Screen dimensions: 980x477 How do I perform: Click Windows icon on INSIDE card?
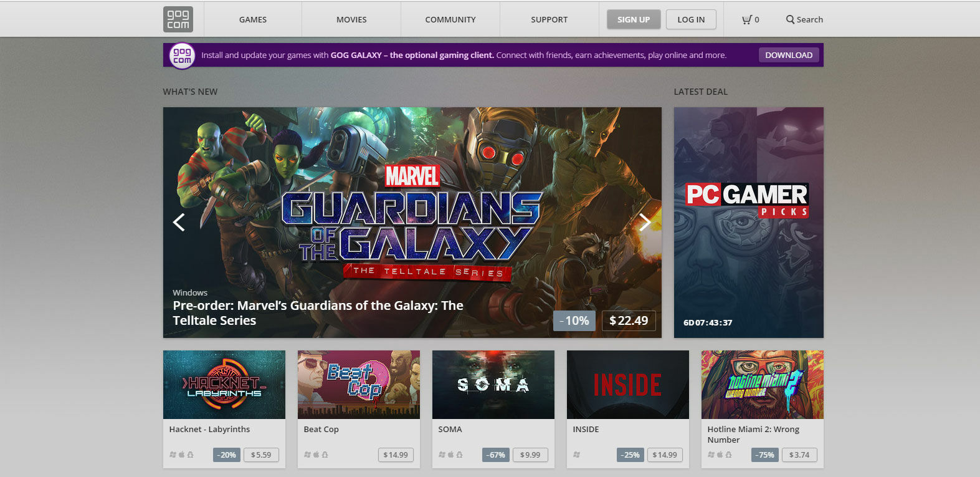(576, 455)
